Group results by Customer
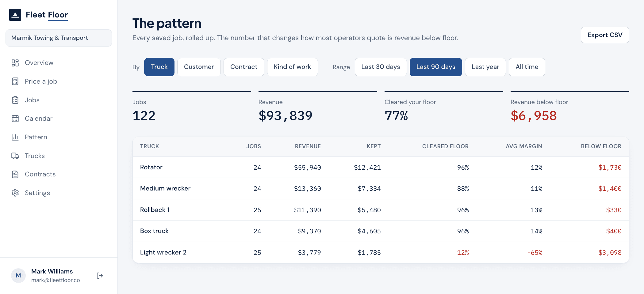Screen dimensions: 644x294 199,67
